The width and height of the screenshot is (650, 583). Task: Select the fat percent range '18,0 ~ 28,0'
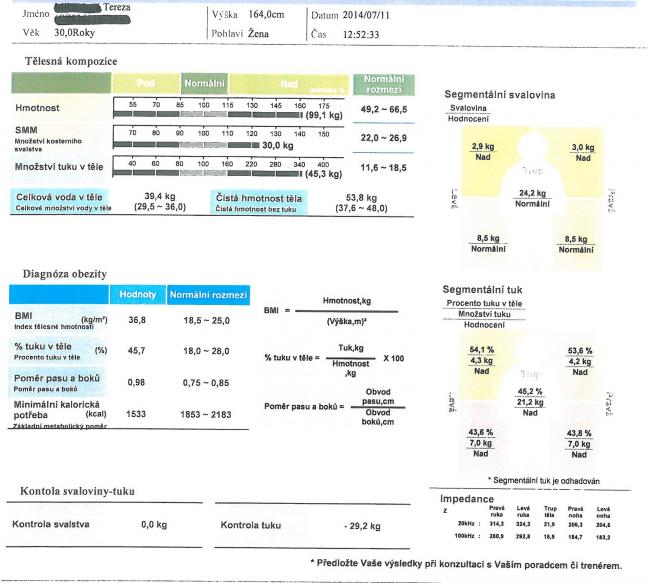coord(206,351)
